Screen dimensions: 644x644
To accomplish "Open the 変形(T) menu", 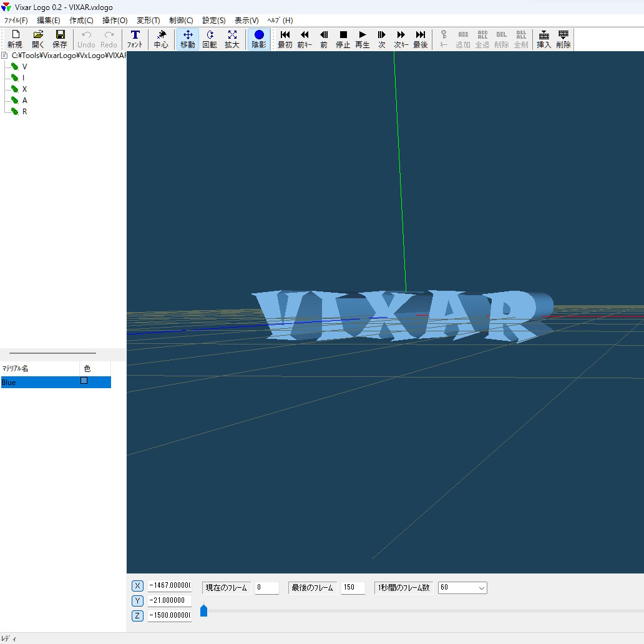I will [x=148, y=20].
